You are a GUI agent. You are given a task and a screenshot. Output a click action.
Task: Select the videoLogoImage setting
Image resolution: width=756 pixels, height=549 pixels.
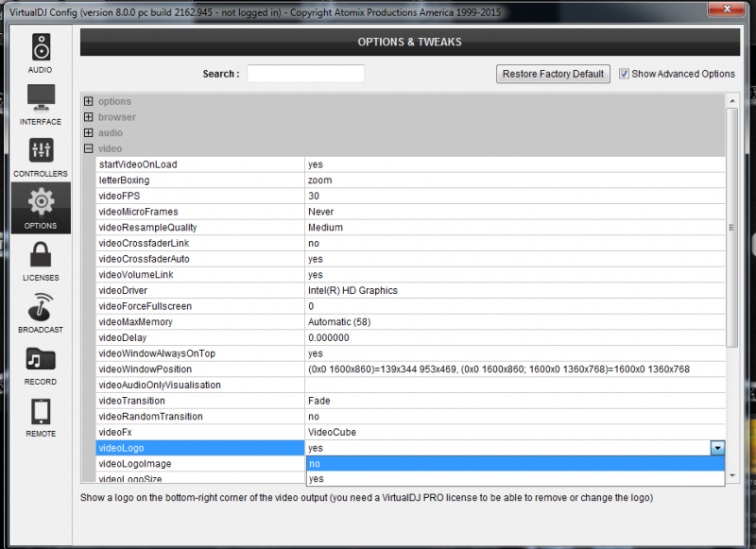point(200,464)
